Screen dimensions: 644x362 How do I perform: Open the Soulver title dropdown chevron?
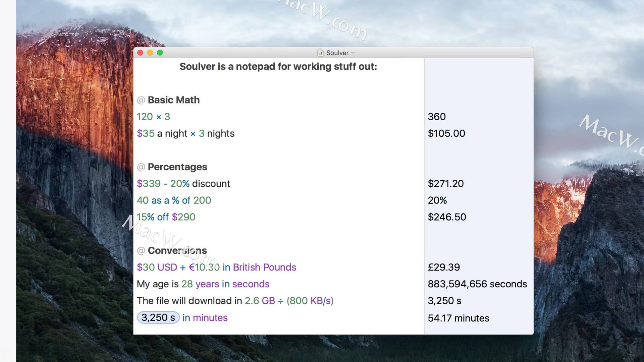353,53
